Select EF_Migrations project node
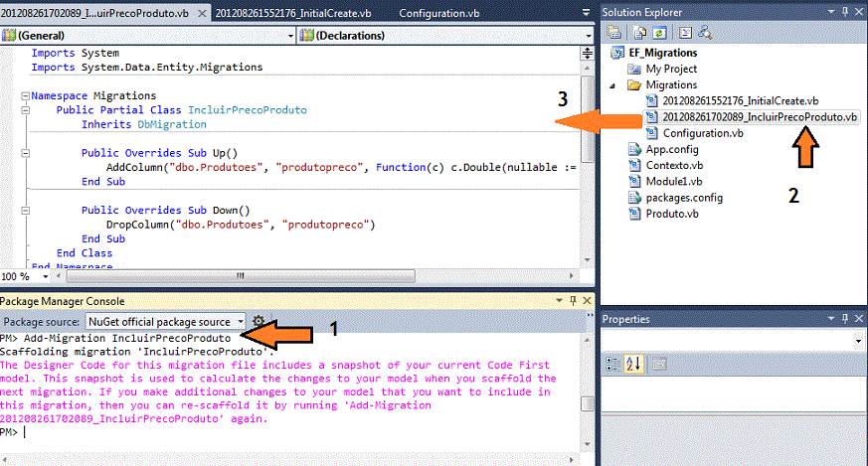The image size is (868, 466). coord(663,53)
